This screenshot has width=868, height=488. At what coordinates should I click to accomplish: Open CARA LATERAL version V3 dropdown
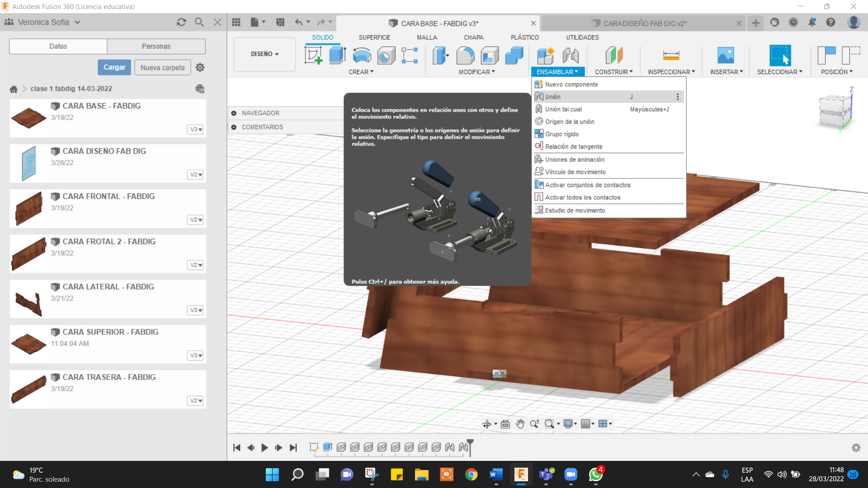pyautogui.click(x=195, y=310)
